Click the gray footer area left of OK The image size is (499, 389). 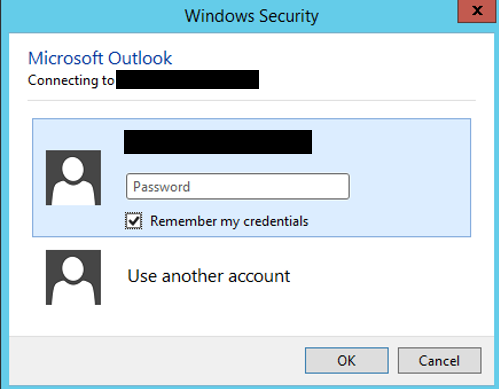(x=157, y=360)
